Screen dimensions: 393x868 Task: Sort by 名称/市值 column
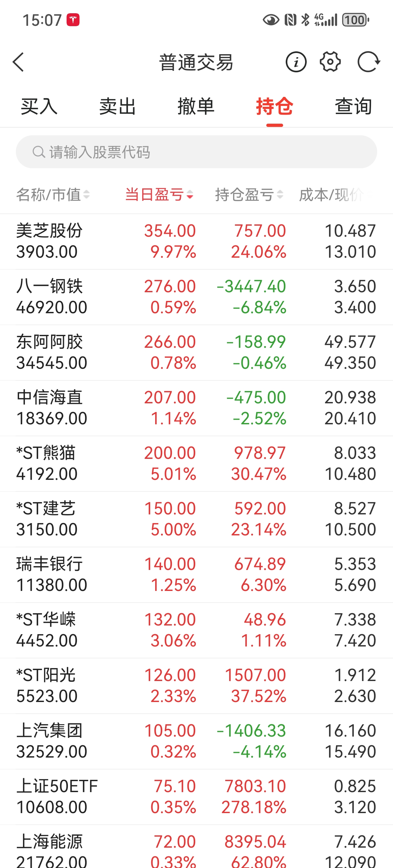point(53,194)
